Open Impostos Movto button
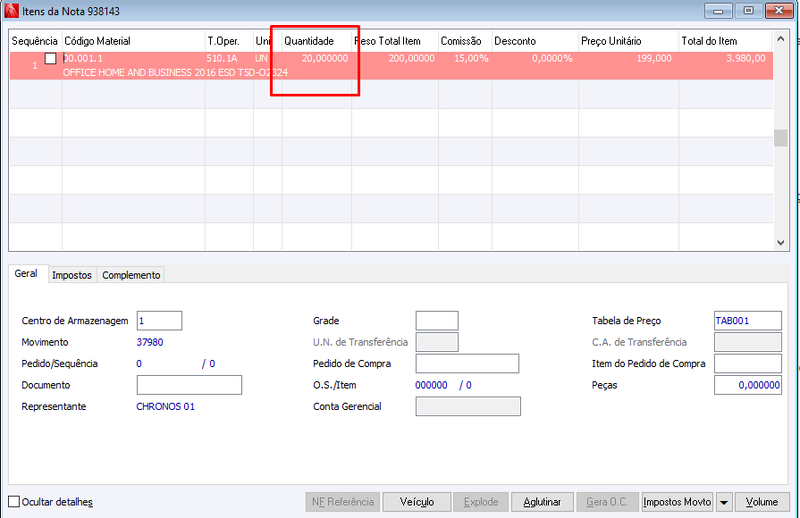Image resolution: width=800 pixels, height=518 pixels. pos(677,502)
